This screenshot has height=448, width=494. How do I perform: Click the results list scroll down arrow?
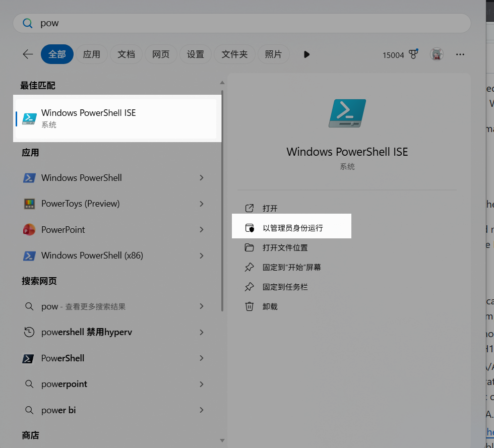pyautogui.click(x=222, y=441)
